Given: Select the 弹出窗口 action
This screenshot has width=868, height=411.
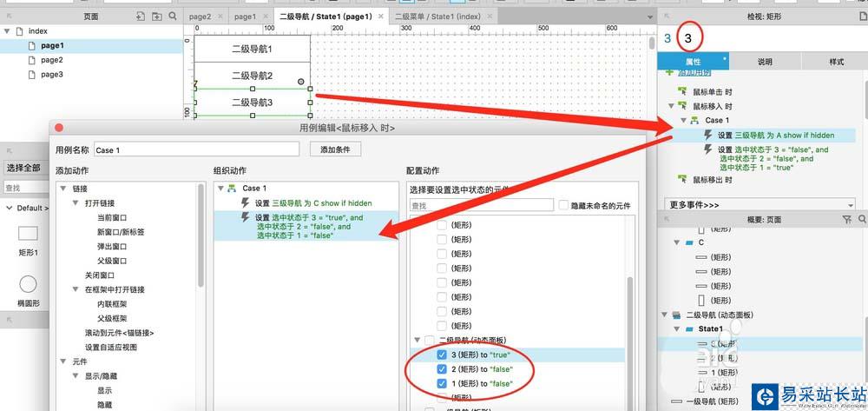Looking at the screenshot, I should point(112,246).
